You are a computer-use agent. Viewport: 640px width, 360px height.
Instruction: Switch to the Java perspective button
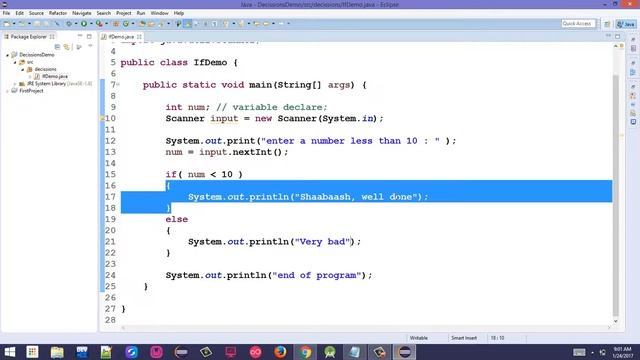coord(626,24)
